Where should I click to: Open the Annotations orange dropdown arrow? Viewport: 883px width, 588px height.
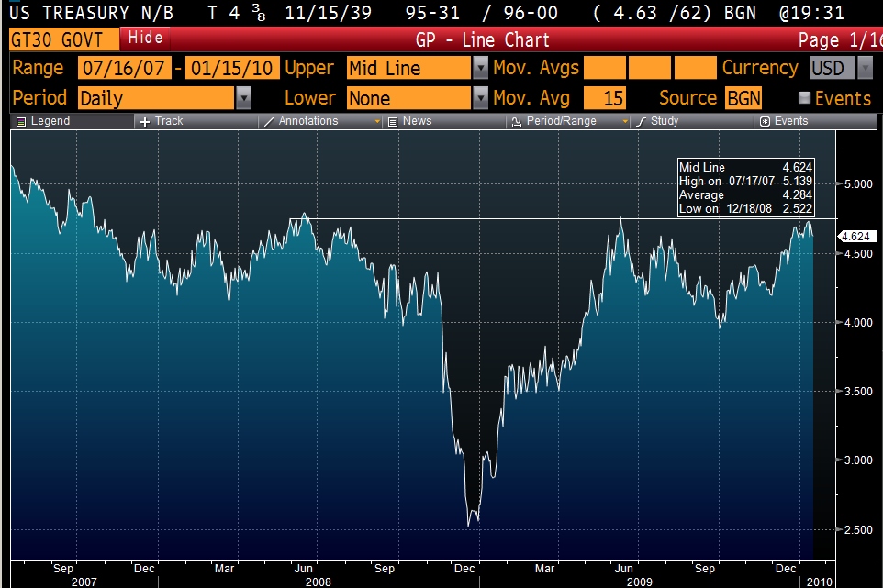tap(377, 121)
